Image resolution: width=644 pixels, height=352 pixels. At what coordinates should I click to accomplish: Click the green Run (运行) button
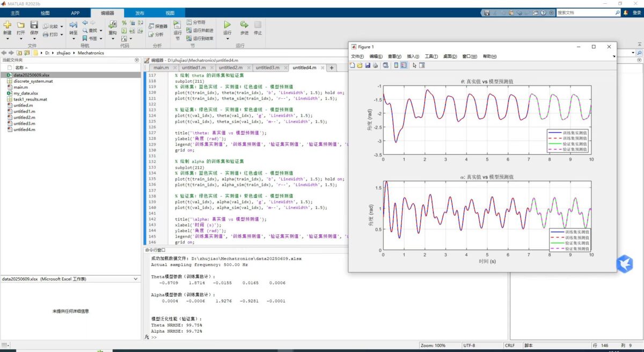(227, 25)
